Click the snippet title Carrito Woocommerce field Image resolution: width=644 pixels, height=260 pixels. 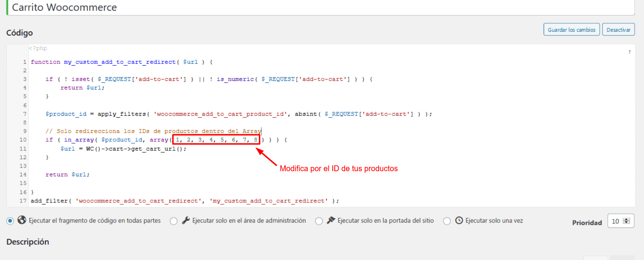[320, 8]
